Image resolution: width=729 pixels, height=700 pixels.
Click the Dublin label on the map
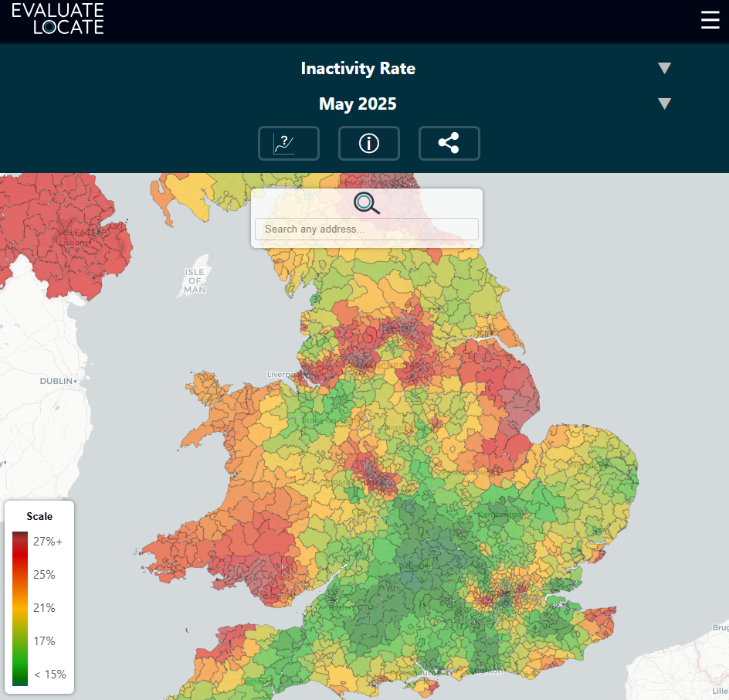58,381
